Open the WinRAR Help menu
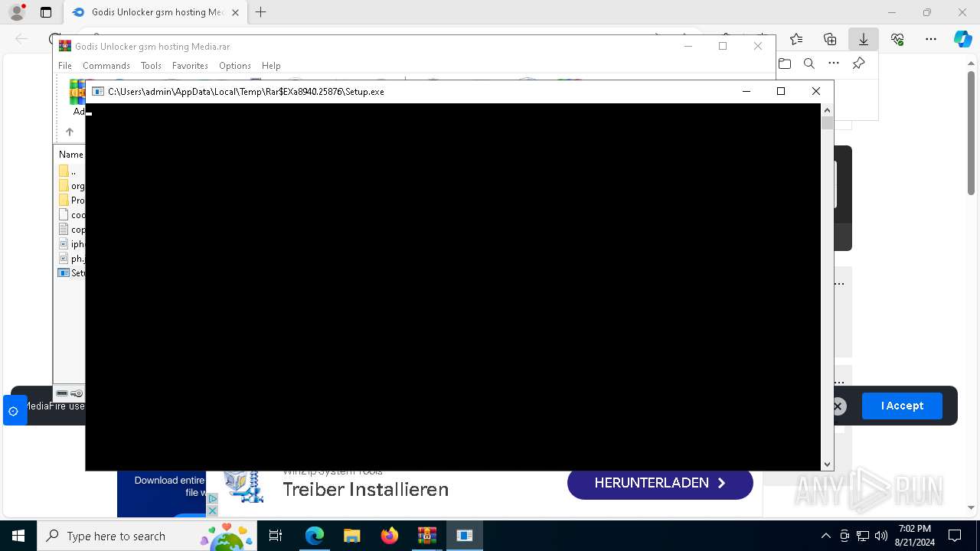The image size is (980, 551). 271,66
